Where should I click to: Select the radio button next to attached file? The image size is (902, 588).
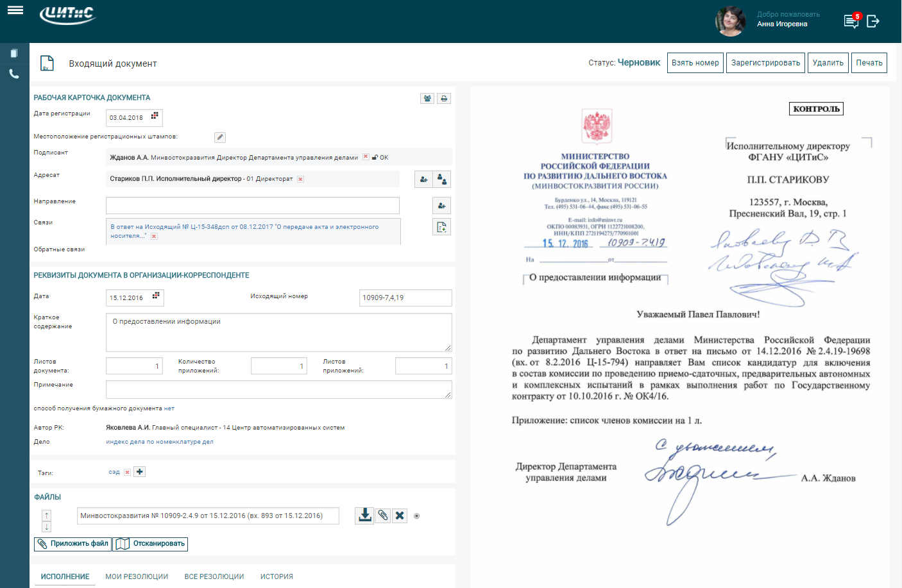(416, 516)
